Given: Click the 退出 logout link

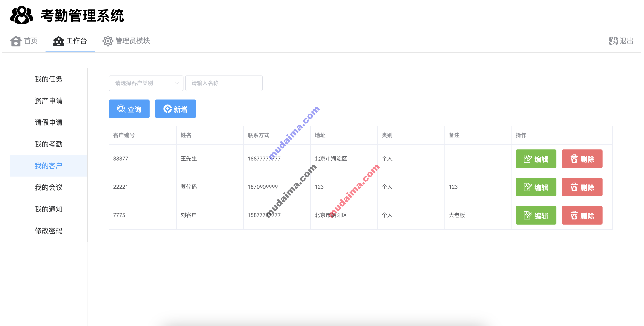Looking at the screenshot, I should 621,41.
